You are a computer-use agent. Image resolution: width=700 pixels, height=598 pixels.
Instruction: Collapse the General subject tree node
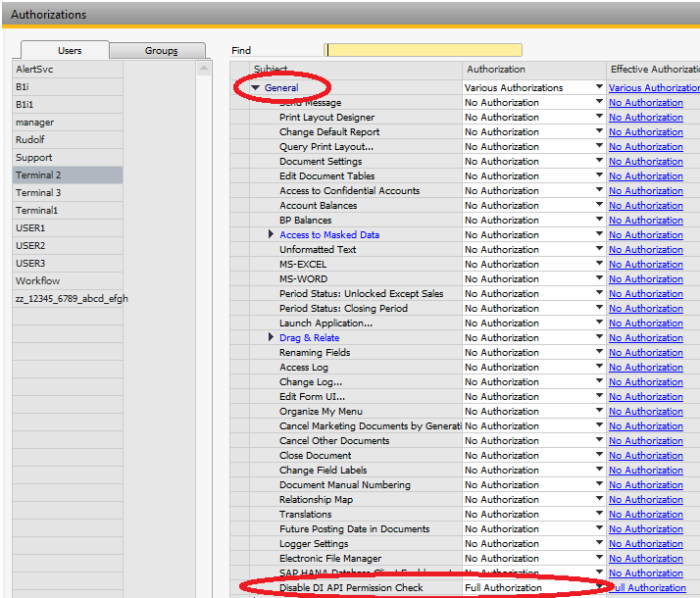(x=256, y=88)
